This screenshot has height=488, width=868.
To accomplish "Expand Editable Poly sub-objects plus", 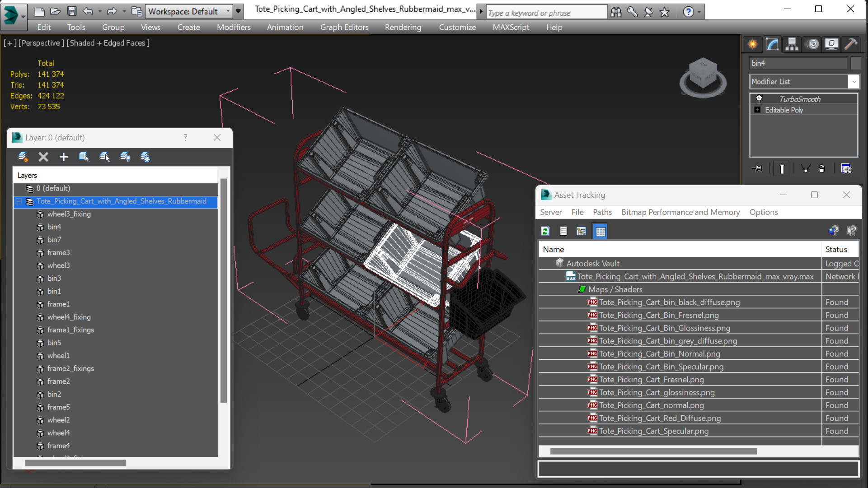I will point(757,110).
